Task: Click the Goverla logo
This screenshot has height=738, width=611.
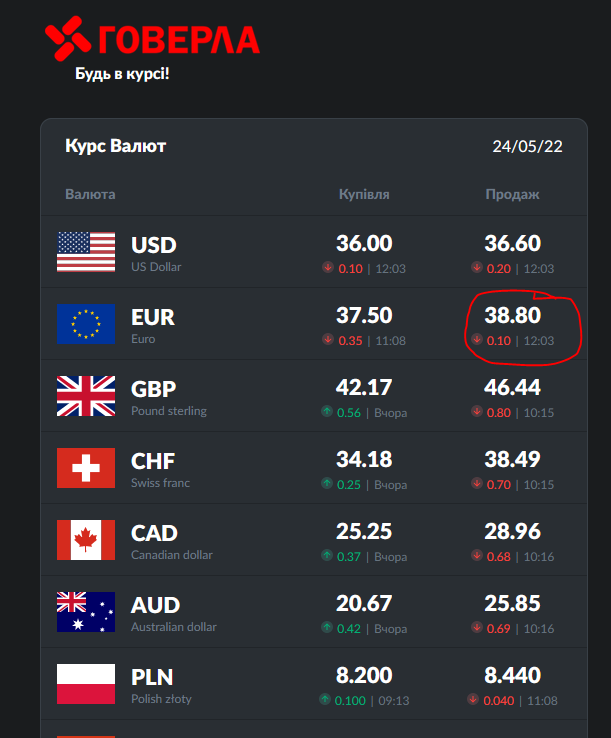Action: coord(152,40)
